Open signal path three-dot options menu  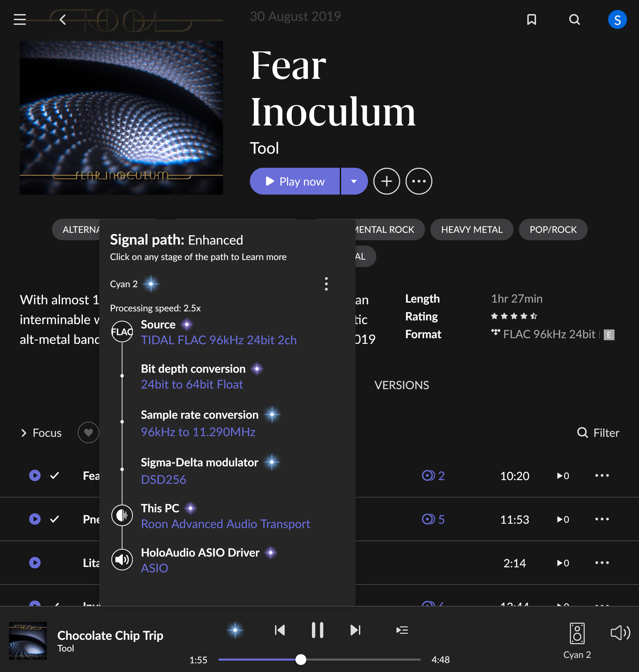tap(326, 284)
